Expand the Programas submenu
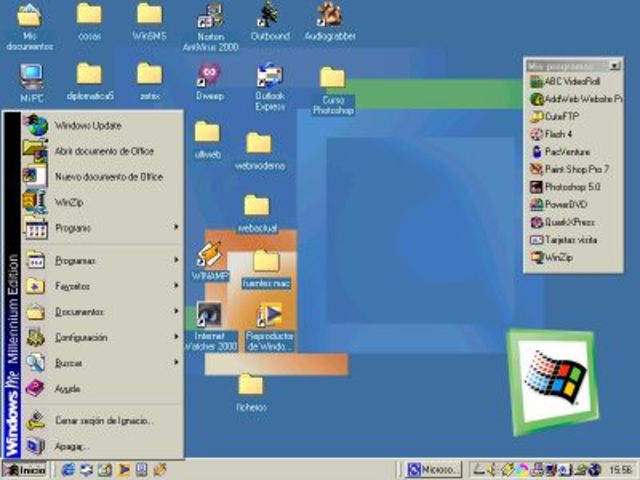 102,260
